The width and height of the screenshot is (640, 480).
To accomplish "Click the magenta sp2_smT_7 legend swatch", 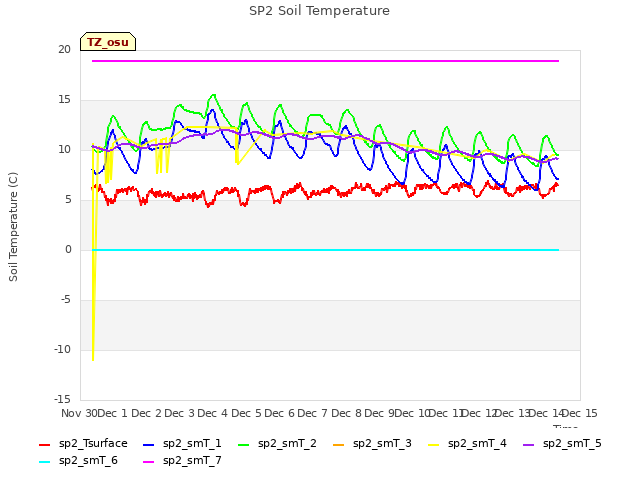I will click(149, 462).
